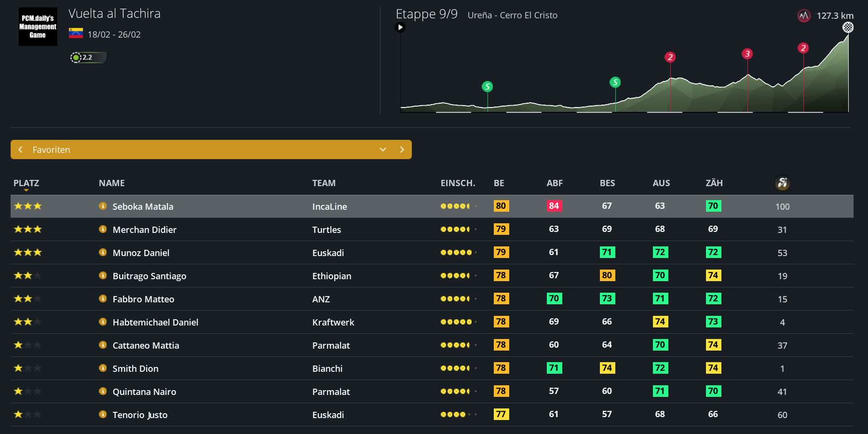Open rider Quintana Nairo
Viewport: 868px width, 434px height.
[144, 392]
